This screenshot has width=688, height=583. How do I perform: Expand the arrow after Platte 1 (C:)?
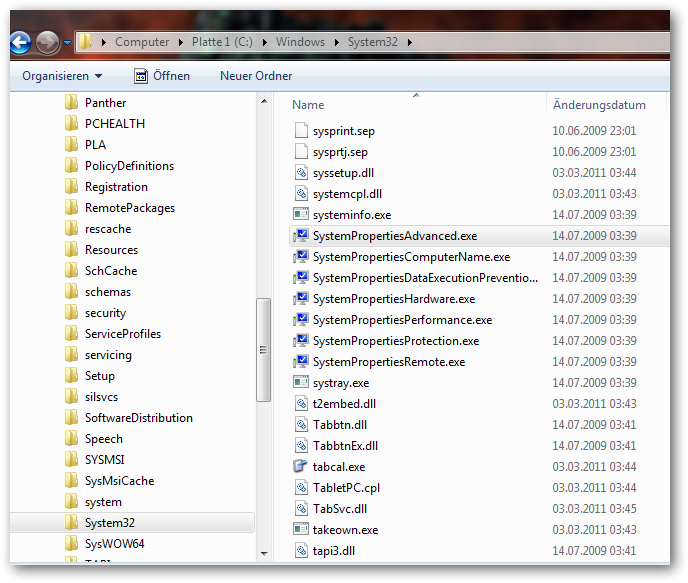point(265,42)
